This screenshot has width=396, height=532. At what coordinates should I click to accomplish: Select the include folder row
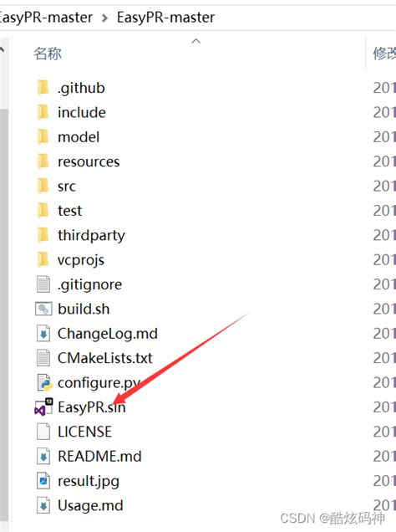[x=198, y=112]
